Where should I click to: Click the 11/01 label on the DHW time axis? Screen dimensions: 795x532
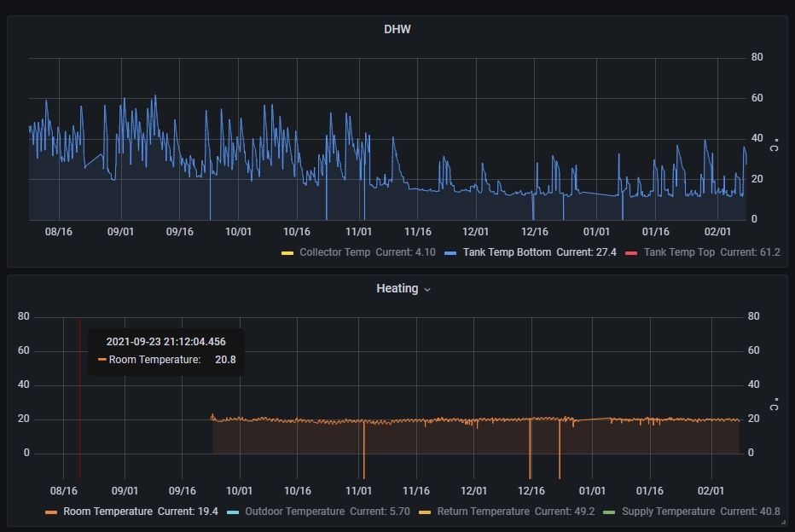click(x=358, y=232)
